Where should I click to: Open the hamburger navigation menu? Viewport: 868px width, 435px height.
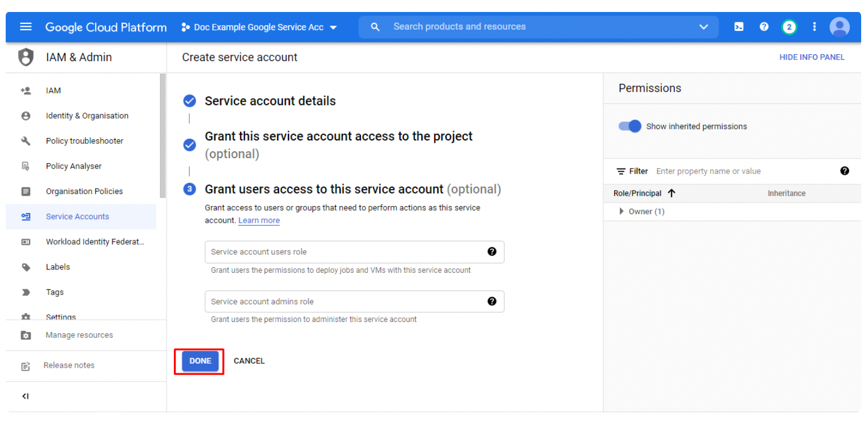coord(26,27)
